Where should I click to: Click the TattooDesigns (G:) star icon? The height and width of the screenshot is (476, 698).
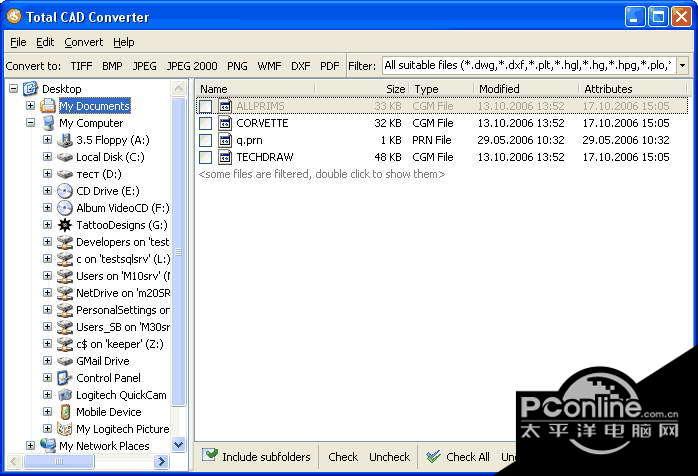(65, 225)
